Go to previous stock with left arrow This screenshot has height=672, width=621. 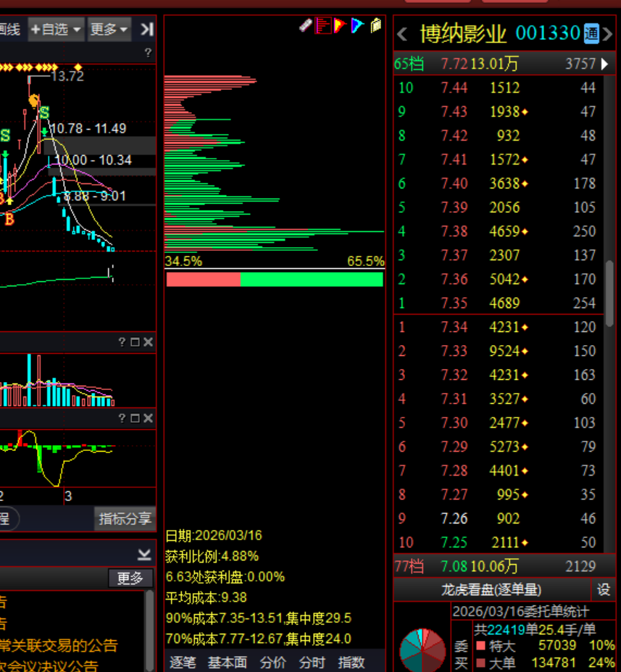(x=402, y=34)
